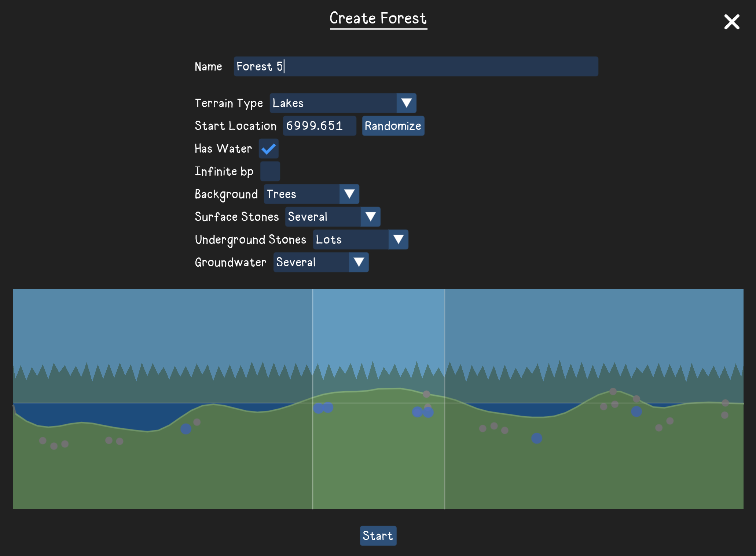Expand the Background dropdown arrow
Image resolution: width=756 pixels, height=556 pixels.
[x=348, y=194]
